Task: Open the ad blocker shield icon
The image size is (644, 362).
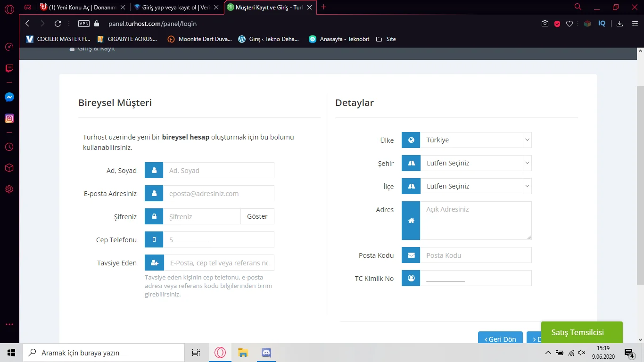Action: (x=557, y=24)
